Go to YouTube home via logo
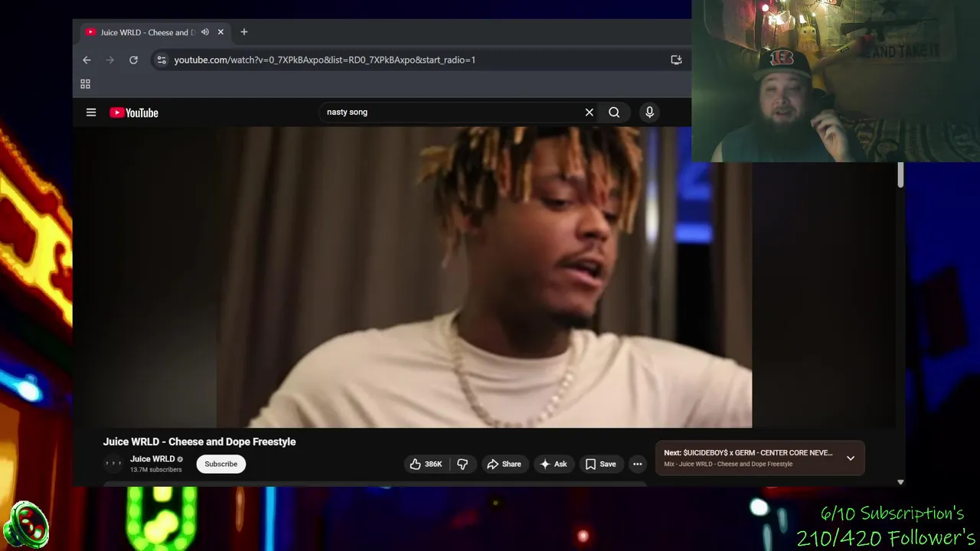 coord(134,112)
